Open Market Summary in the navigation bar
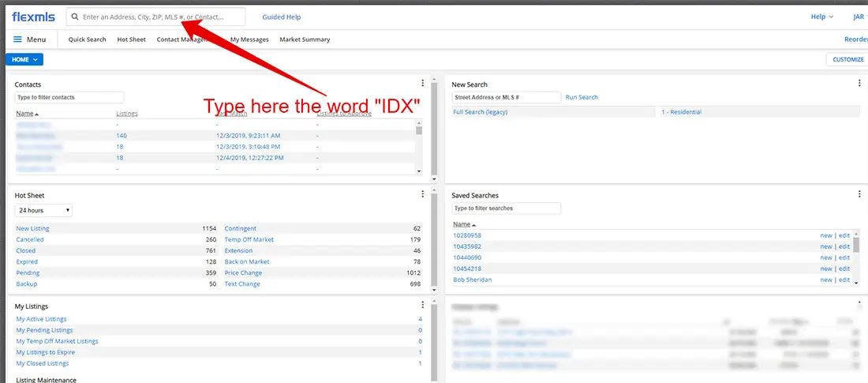868x383 pixels. point(305,39)
